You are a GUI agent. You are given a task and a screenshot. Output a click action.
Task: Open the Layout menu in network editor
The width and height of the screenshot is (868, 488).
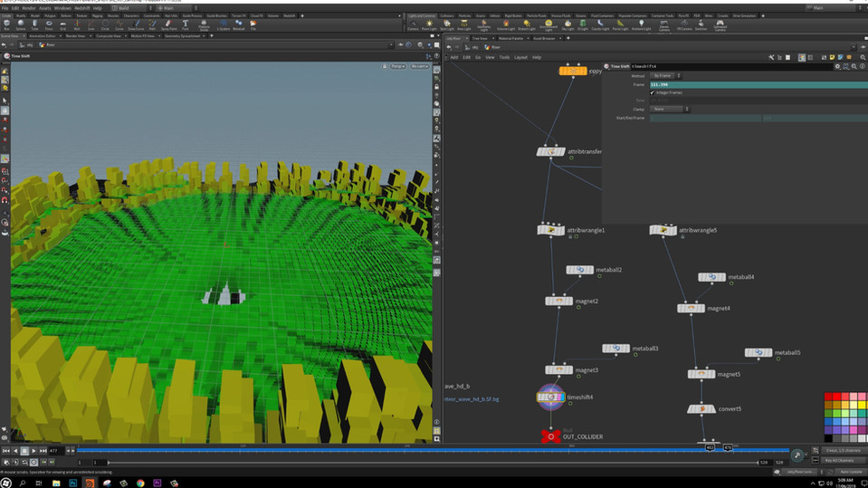pos(520,57)
